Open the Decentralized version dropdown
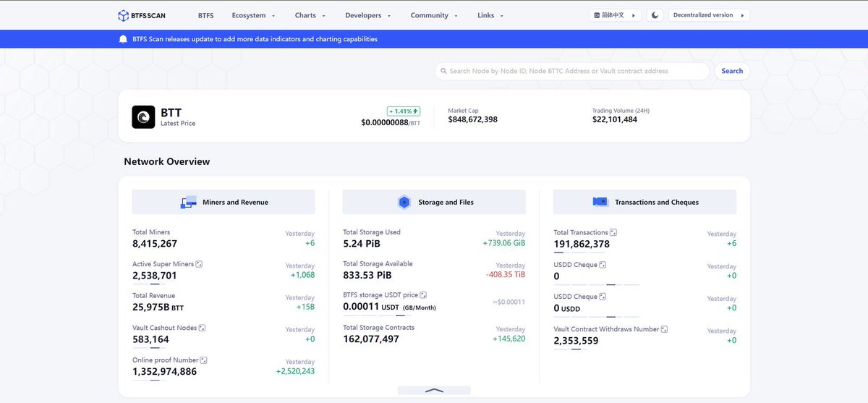The width and height of the screenshot is (868, 403). [709, 15]
